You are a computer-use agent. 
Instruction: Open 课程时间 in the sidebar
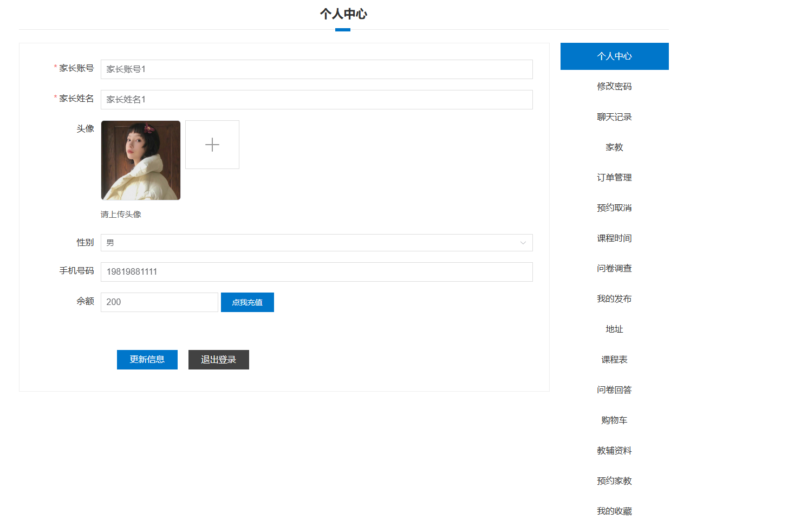[x=614, y=238]
